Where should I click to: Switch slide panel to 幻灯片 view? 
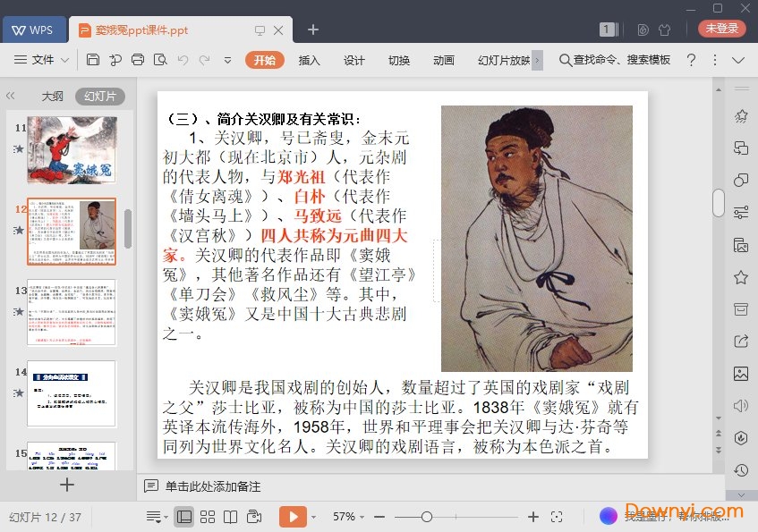tap(99, 97)
